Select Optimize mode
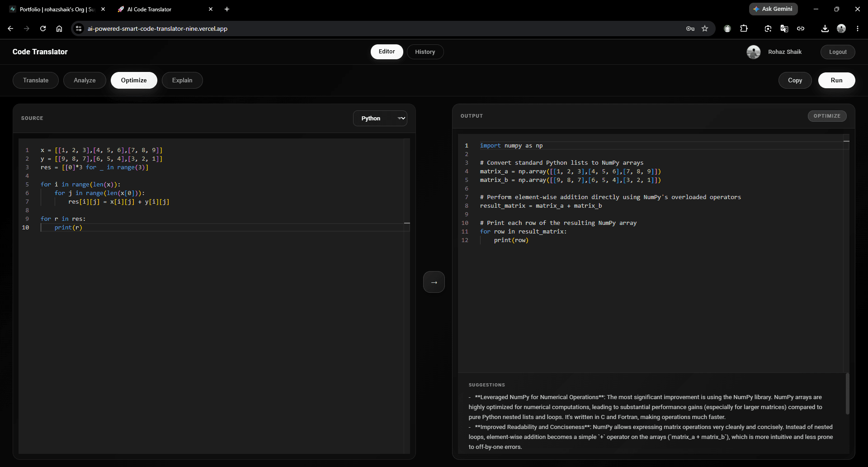The height and width of the screenshot is (467, 868). [134, 80]
